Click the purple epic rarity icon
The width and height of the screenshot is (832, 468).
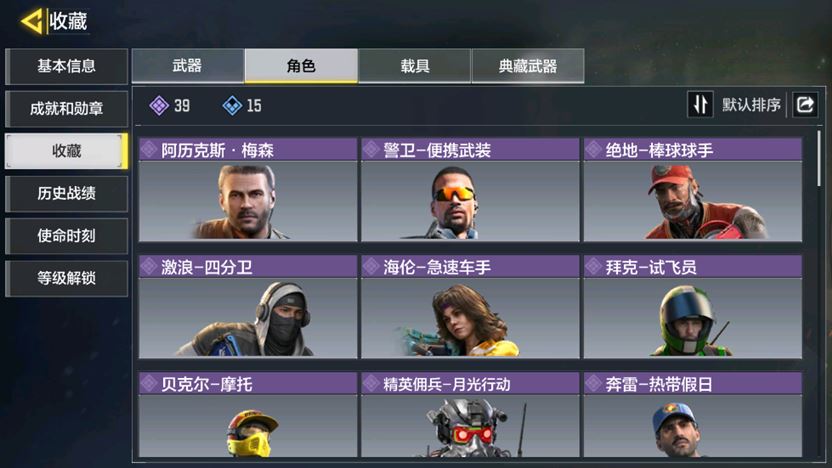pos(159,106)
